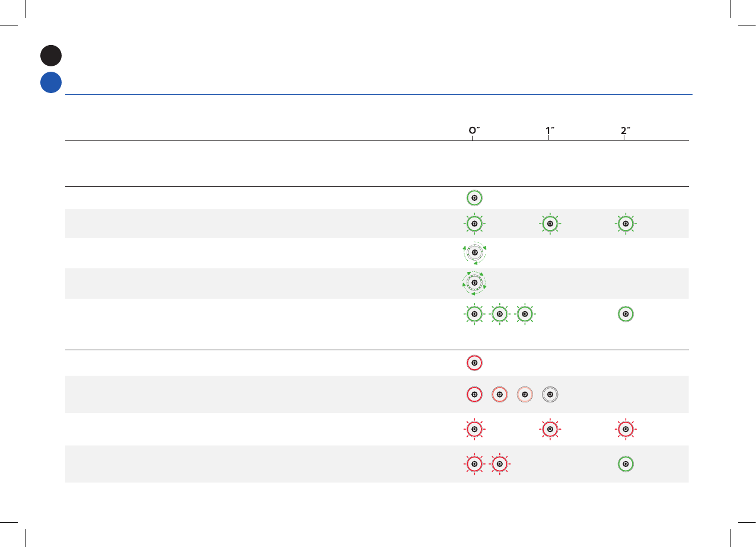
Task: Click the lone steady red LED icon
Action: click(x=474, y=363)
